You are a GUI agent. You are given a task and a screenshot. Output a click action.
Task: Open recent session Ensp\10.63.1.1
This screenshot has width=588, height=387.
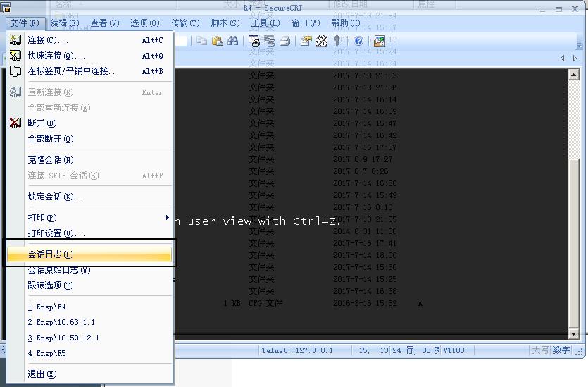tap(65, 323)
